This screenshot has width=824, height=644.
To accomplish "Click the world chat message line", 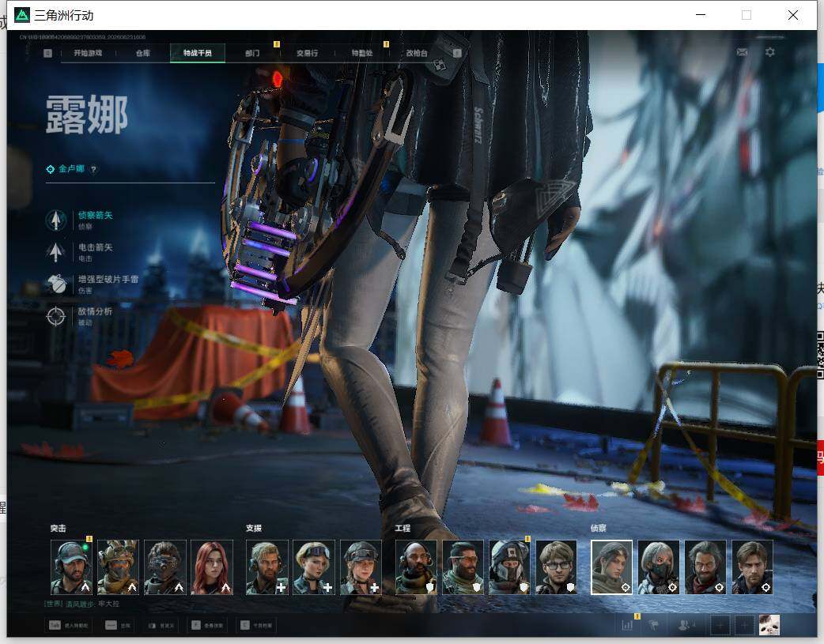I will pos(81,604).
